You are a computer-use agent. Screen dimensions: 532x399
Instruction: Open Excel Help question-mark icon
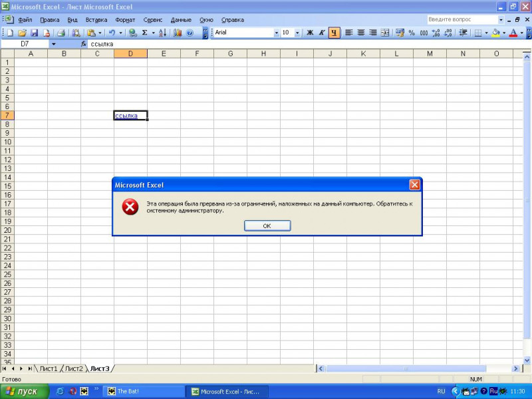point(190,33)
